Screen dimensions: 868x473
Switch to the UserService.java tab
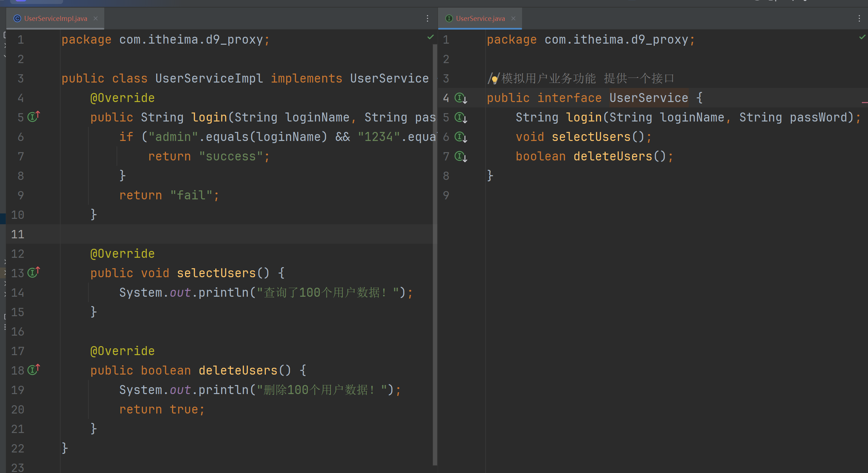click(x=480, y=18)
